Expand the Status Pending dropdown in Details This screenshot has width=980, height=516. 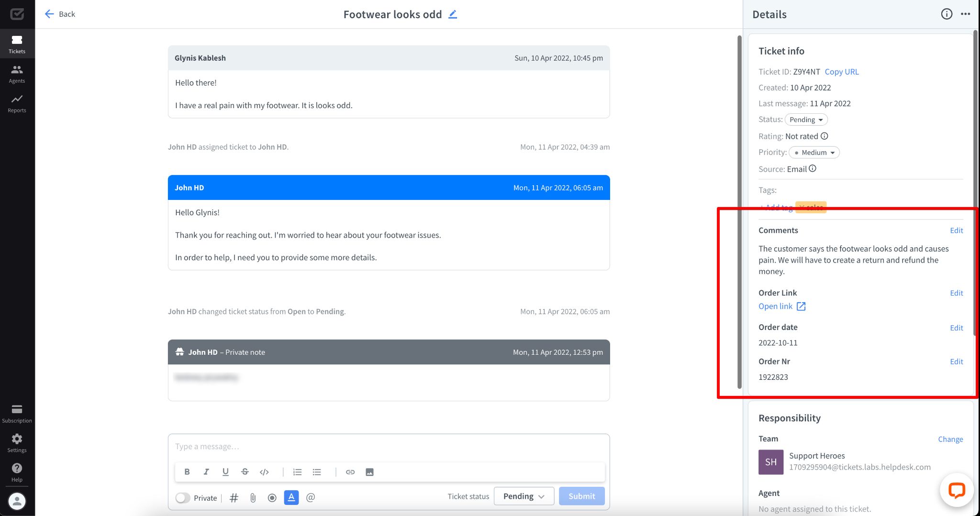coord(806,120)
